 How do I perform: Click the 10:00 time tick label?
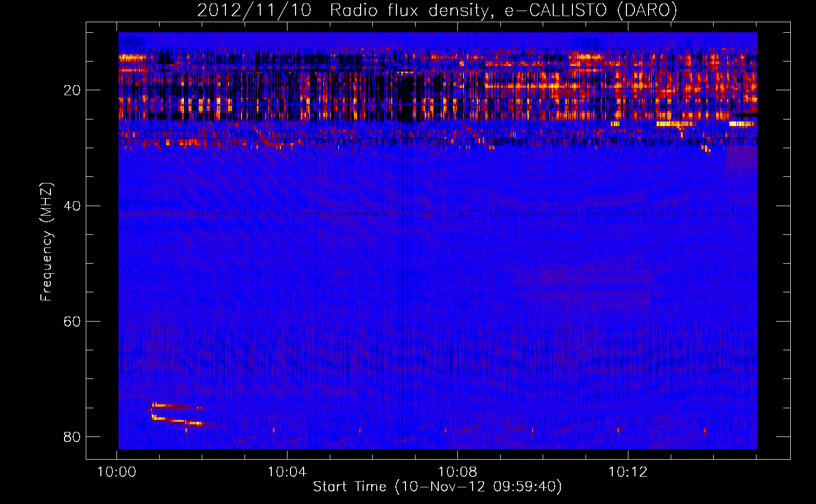(116, 472)
